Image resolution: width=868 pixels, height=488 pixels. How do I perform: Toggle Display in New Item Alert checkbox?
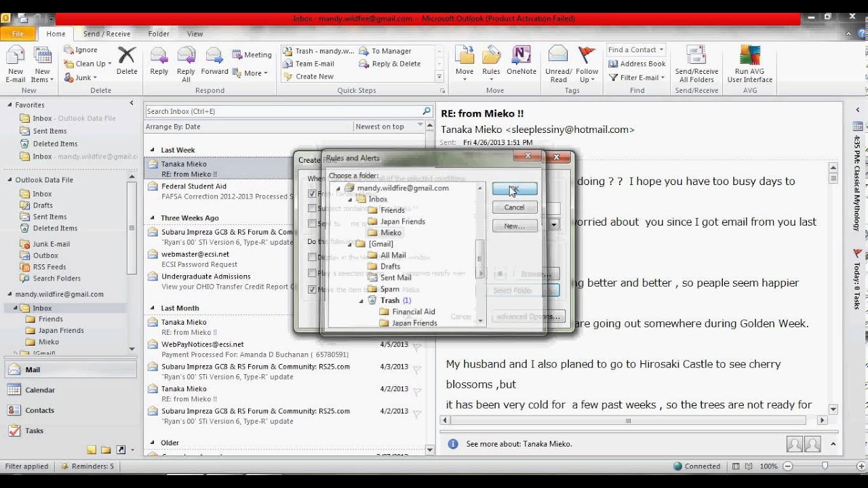(x=312, y=257)
